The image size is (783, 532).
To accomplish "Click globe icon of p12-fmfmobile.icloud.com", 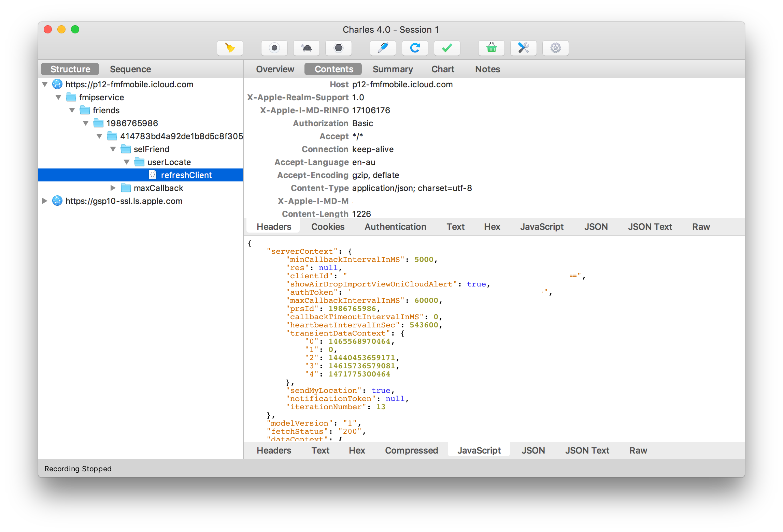I will 57,84.
